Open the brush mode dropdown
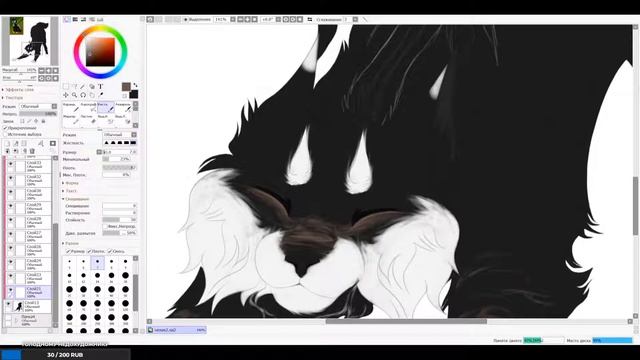The height and width of the screenshot is (360, 640). click(119, 134)
